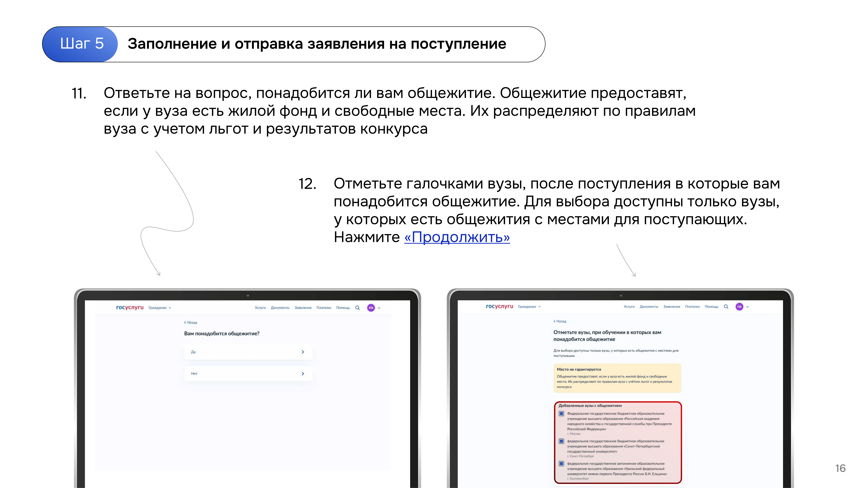The width and height of the screenshot is (868, 488).
Task: Open Услуги menu in left laptop
Action: [x=260, y=308]
